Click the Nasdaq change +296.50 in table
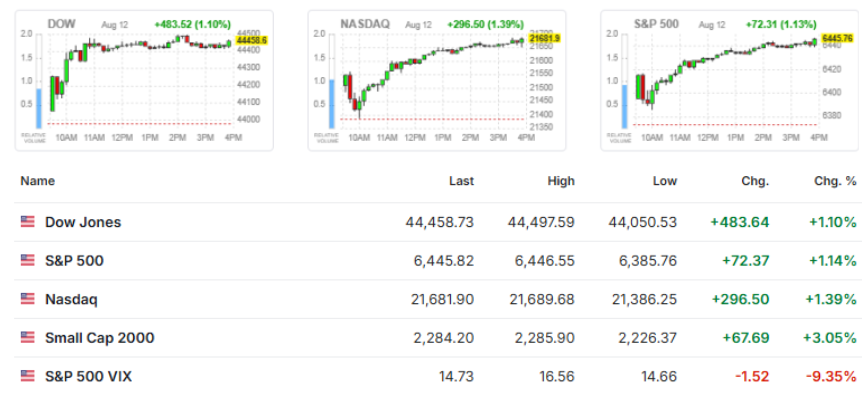 pos(741,299)
